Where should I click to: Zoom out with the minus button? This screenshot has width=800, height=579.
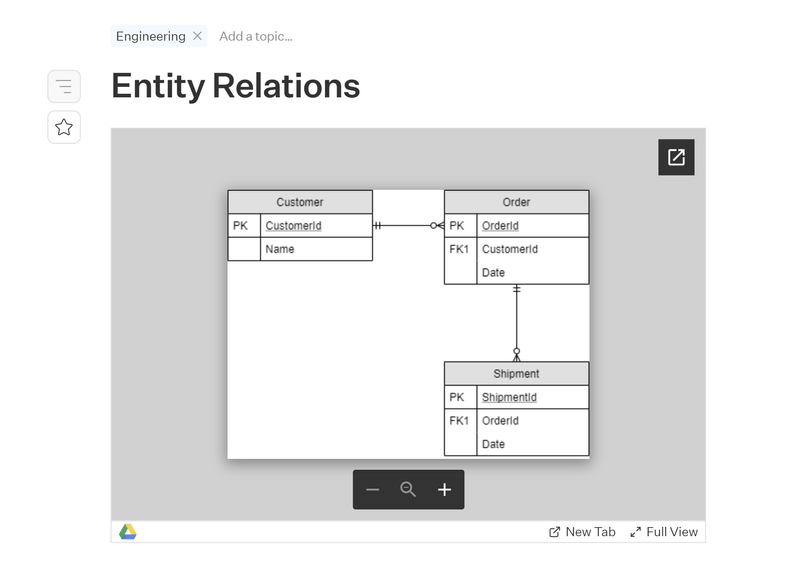[373, 490]
